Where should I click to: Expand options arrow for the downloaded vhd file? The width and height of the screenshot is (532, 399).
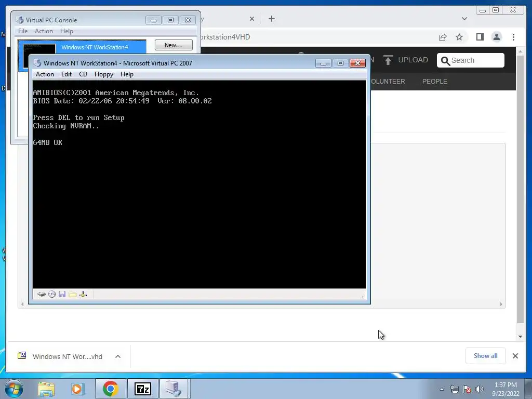point(118,356)
